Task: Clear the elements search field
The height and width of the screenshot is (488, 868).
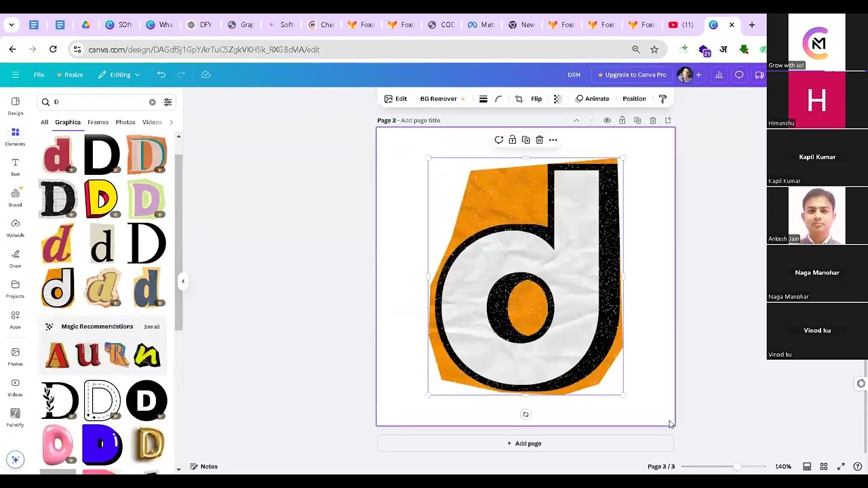Action: click(152, 102)
